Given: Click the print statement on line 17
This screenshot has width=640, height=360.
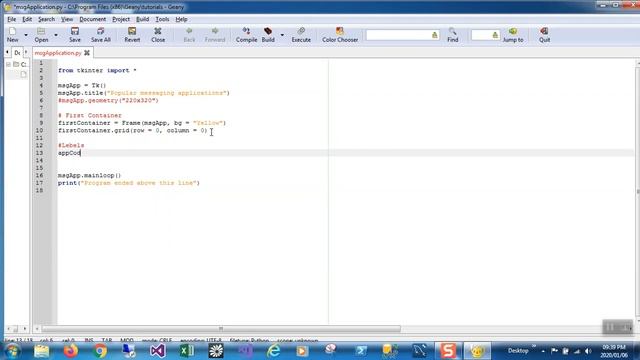Looking at the screenshot, I should click(129, 183).
